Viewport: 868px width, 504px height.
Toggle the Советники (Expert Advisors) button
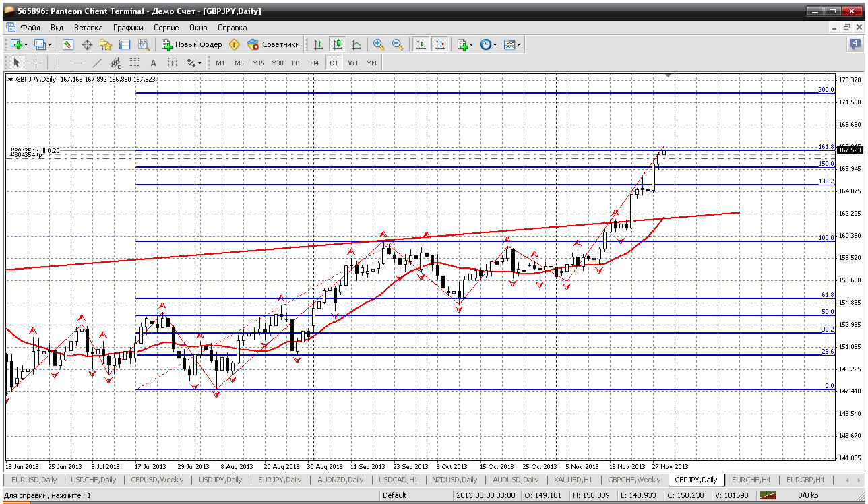[x=273, y=44]
